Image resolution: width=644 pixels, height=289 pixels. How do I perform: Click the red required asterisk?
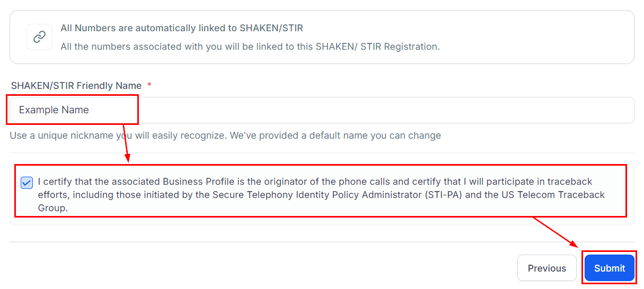point(149,86)
